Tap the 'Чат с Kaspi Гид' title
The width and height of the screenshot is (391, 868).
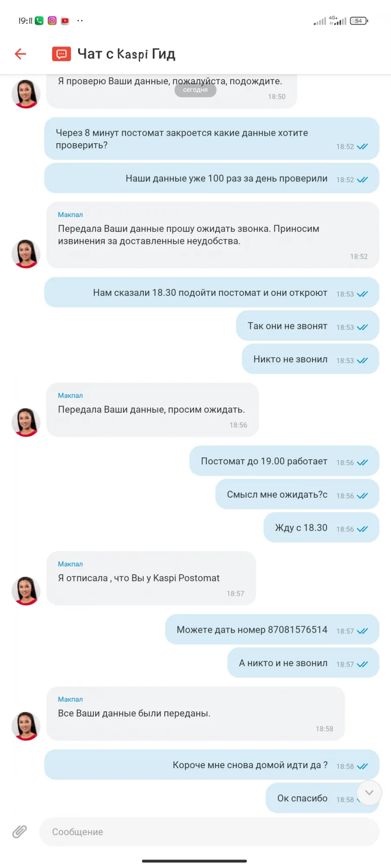[126, 54]
